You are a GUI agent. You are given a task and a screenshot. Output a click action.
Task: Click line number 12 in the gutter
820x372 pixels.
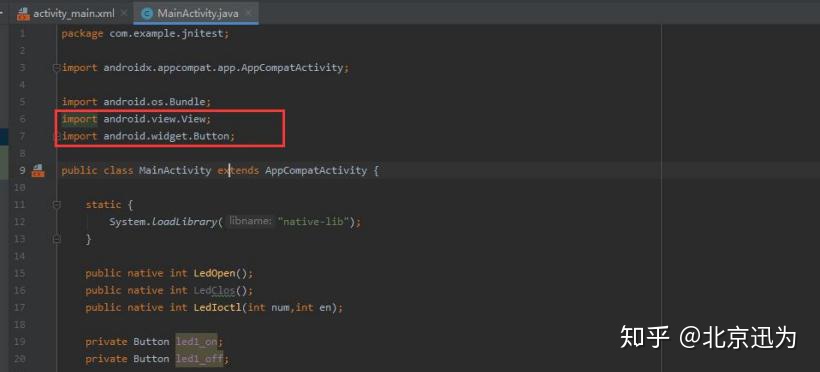pyautogui.click(x=19, y=222)
